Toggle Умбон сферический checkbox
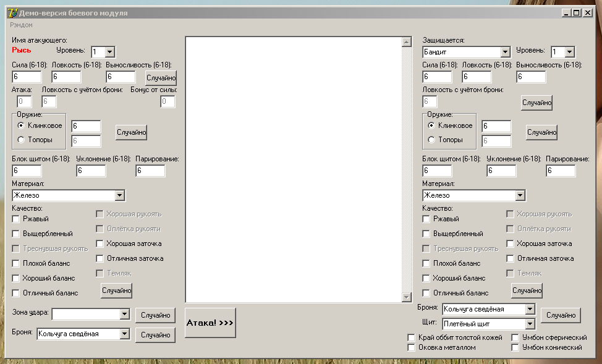602x364 pixels. [515, 337]
